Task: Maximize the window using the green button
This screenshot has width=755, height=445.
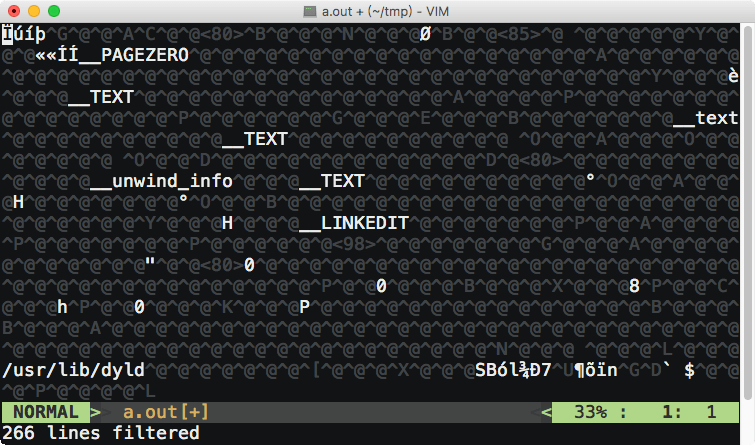Action: [53, 10]
